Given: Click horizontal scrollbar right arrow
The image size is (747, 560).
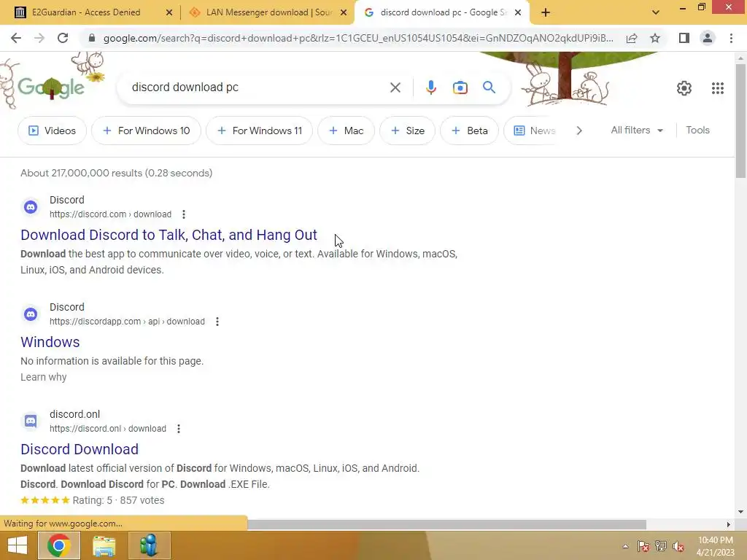Looking at the screenshot, I should click(729, 524).
